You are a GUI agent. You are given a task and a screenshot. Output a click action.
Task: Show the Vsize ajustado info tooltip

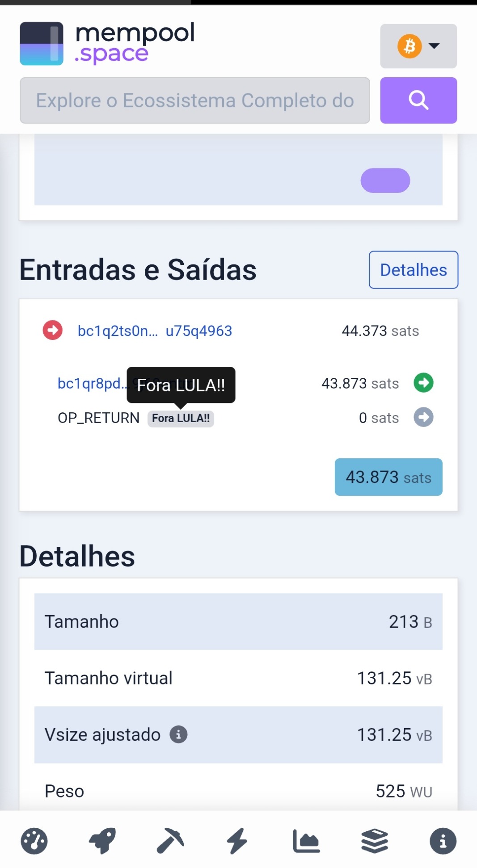178,734
